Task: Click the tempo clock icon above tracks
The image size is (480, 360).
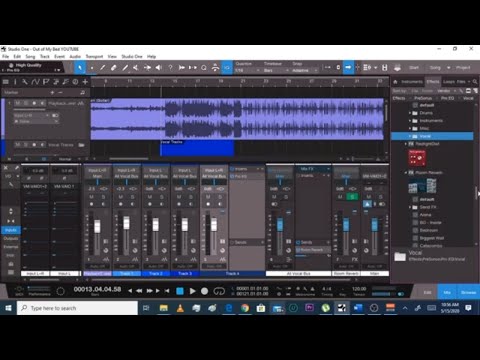Action: pyautogui.click(x=75, y=82)
